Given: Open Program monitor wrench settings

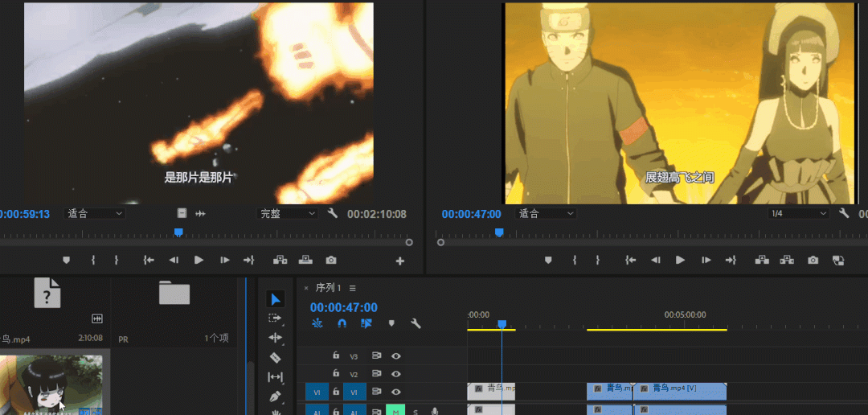Looking at the screenshot, I should (844, 213).
